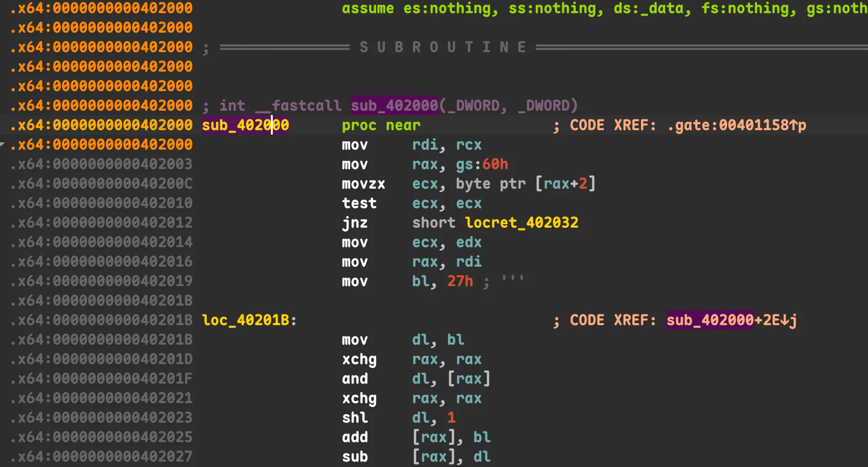Viewport: 868px width, 467px height.
Task: Select the __fastcall keyword in the prototype
Action: [x=298, y=106]
